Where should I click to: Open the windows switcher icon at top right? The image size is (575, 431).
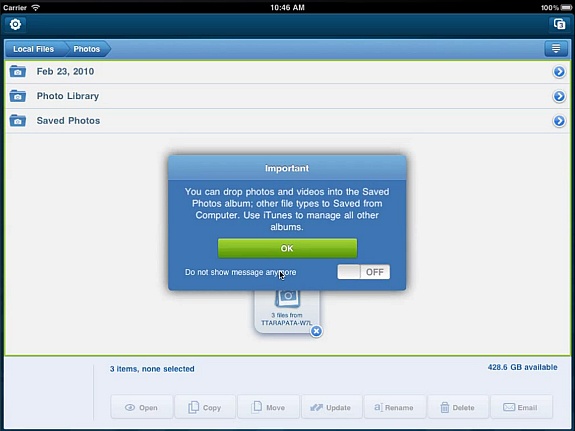[559, 25]
